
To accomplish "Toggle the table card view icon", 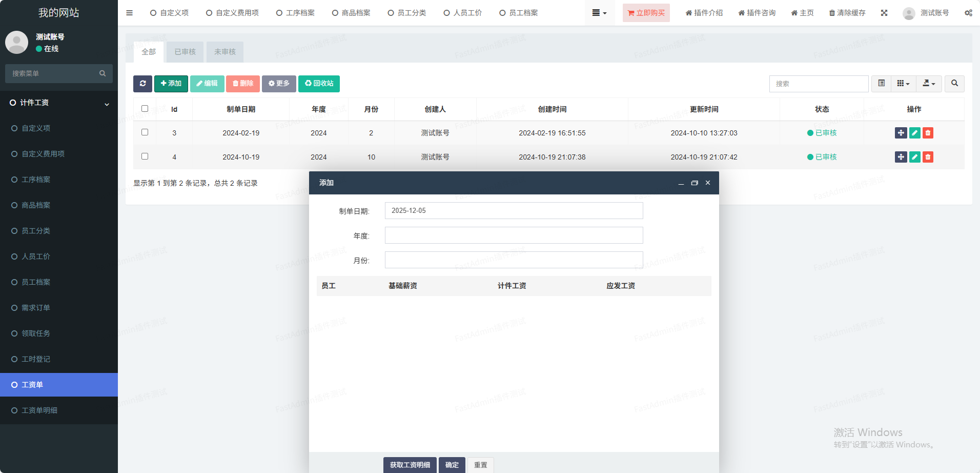I will (882, 84).
